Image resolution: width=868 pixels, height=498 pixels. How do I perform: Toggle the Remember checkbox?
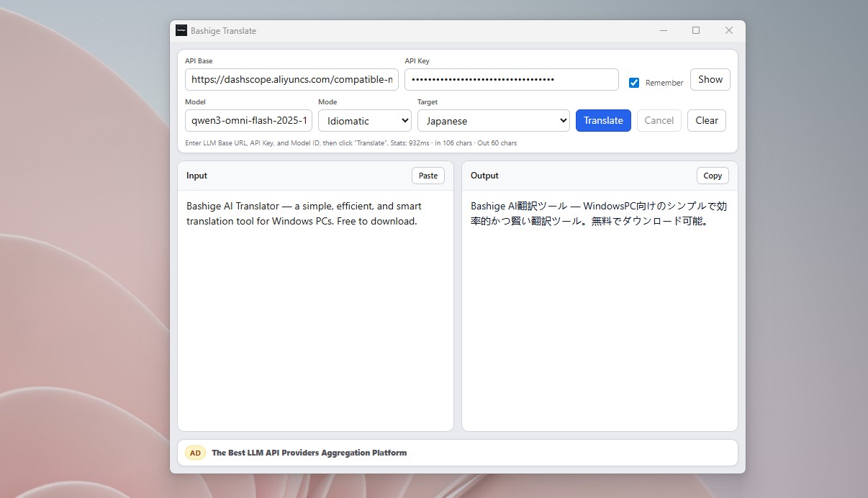coord(634,83)
